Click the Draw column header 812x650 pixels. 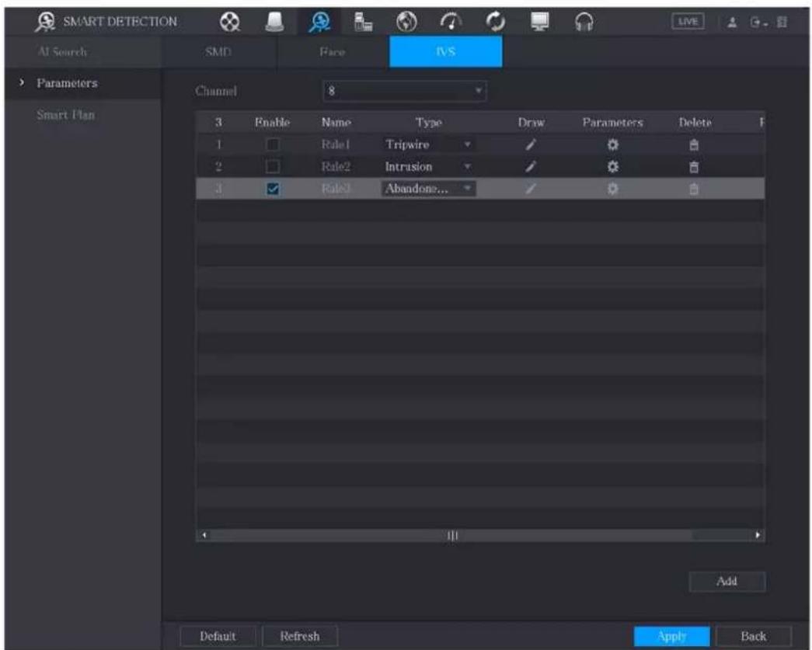click(x=531, y=123)
